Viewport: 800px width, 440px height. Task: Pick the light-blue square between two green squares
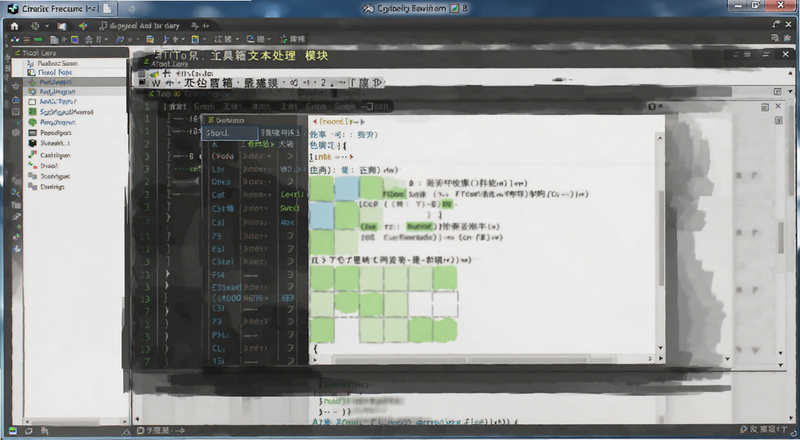tap(347, 188)
